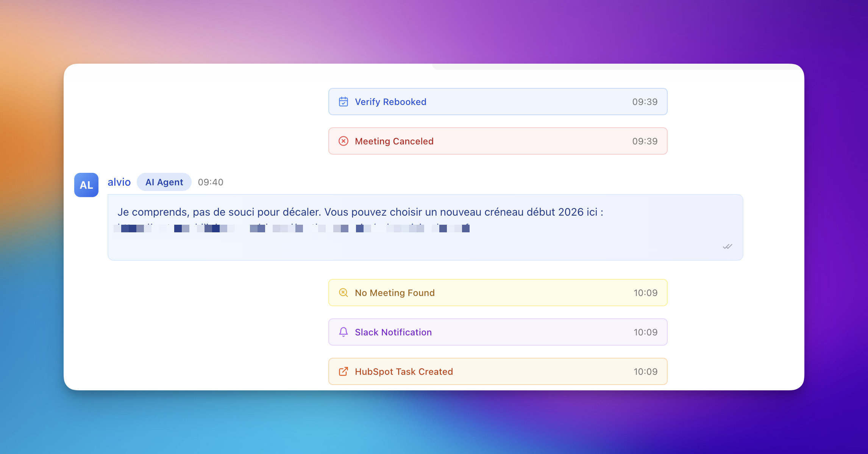Click the 09:39 time on Meeting Canceled
Viewport: 868px width, 454px height.
tap(645, 141)
